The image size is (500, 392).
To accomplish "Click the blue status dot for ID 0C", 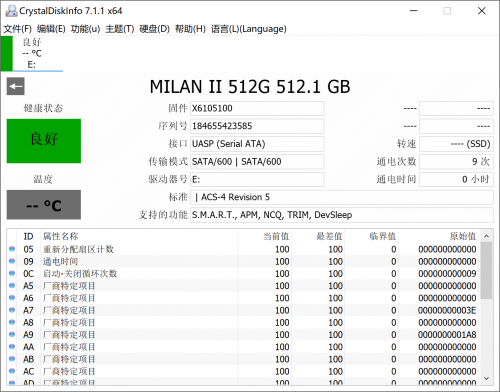I will tap(12, 273).
